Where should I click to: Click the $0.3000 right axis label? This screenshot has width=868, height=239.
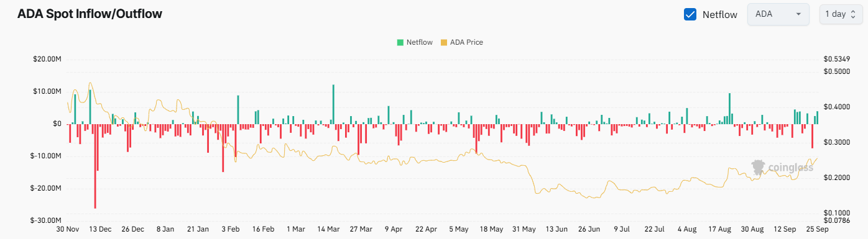point(836,143)
